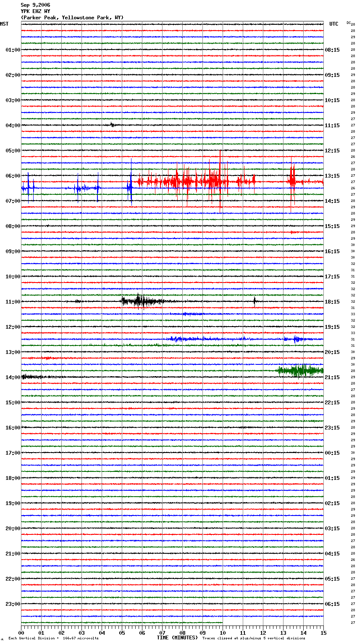Click the black seismic event on the 11:00 trace
This screenshot has height=644, width=357.
point(143,301)
